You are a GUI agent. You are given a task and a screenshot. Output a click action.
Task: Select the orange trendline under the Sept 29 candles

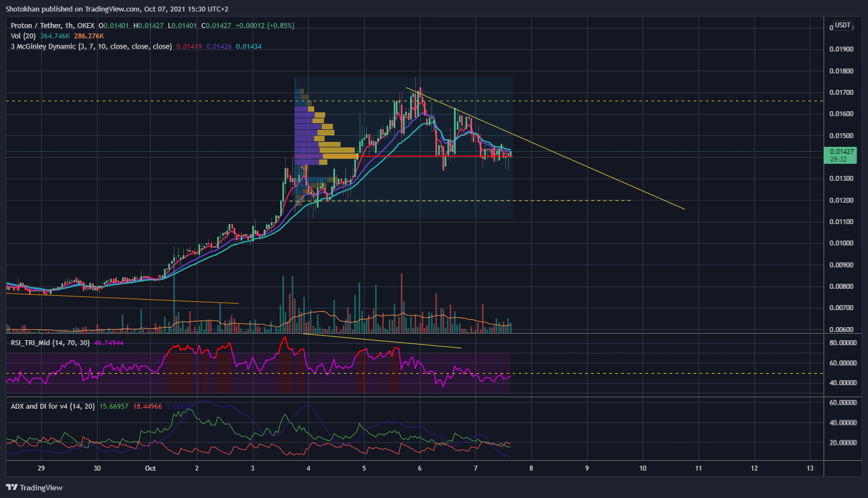pyautogui.click(x=122, y=298)
